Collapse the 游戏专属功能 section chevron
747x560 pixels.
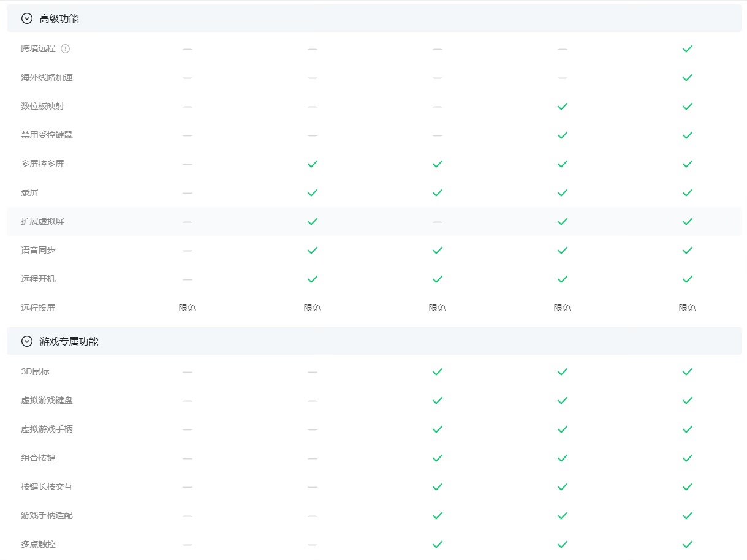[x=26, y=341]
